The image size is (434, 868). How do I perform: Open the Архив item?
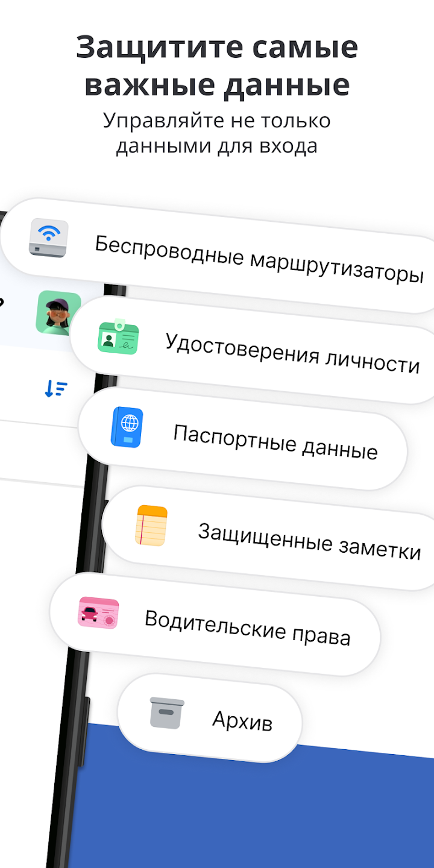(210, 717)
